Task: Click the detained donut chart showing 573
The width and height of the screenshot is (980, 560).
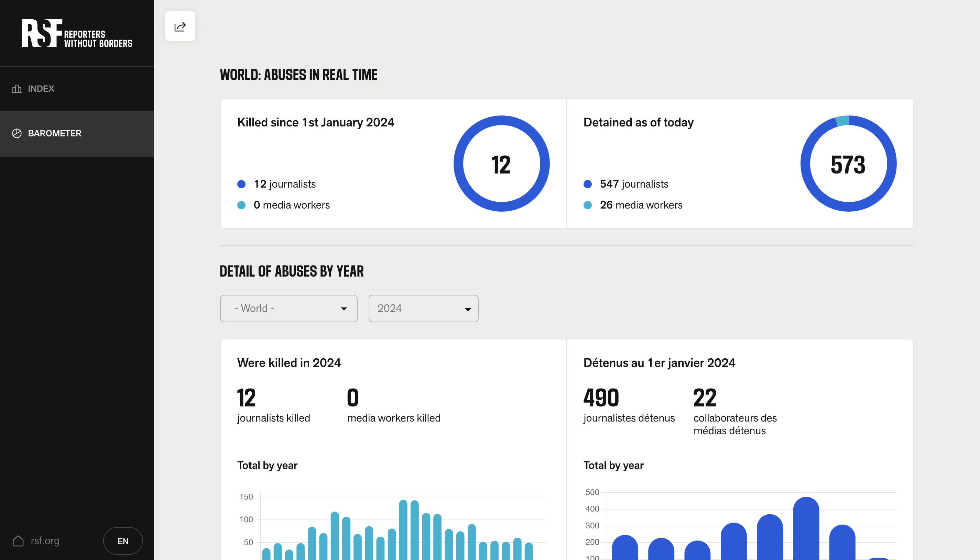Action: (x=848, y=164)
